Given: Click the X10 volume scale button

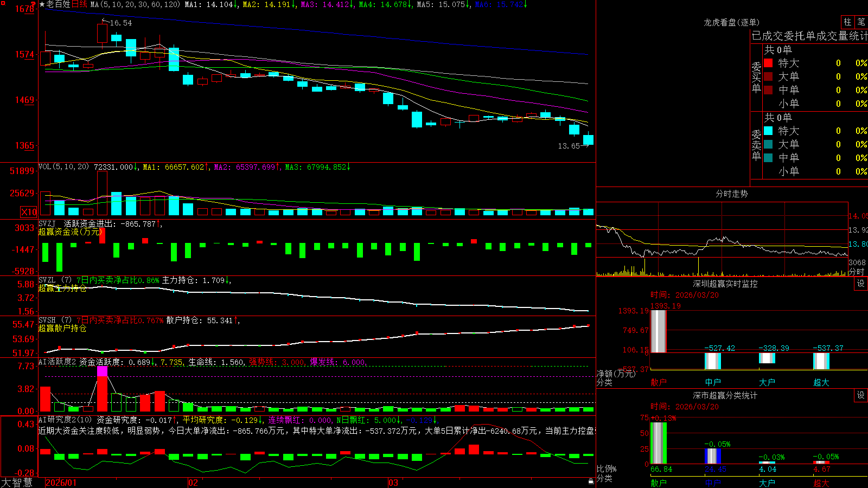Looking at the screenshot, I should 29,212.
